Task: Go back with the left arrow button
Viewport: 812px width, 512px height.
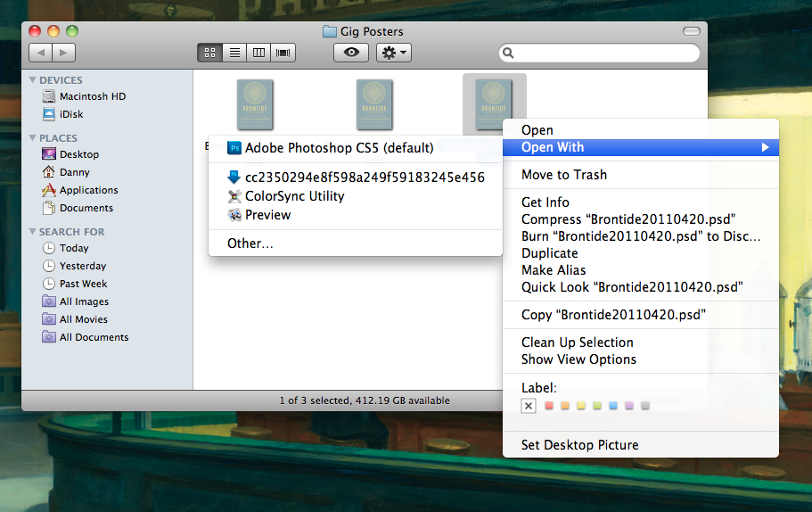Action: [40, 53]
